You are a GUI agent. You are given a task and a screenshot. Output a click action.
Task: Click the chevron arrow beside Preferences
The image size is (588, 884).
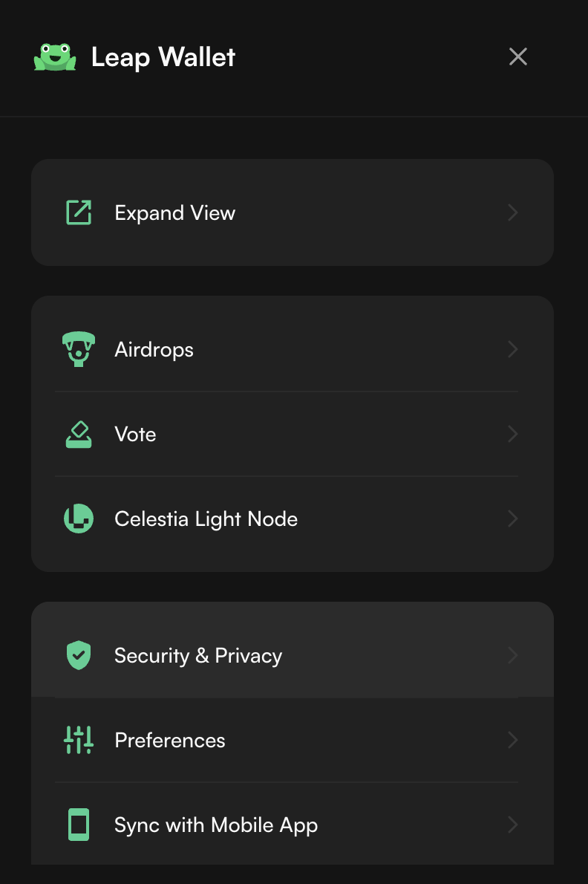pos(512,740)
